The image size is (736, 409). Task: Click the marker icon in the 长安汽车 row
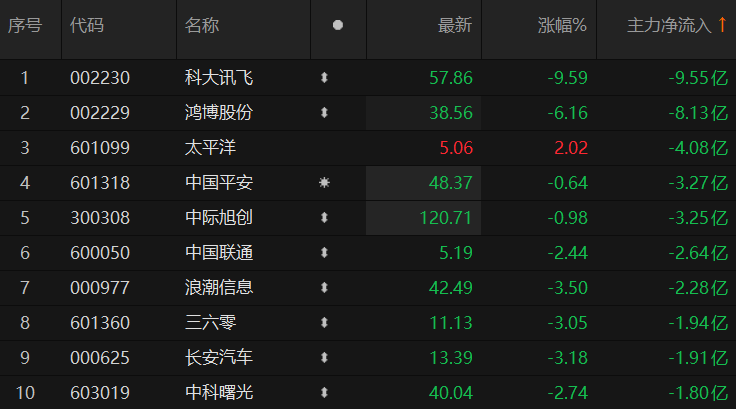tap(324, 358)
